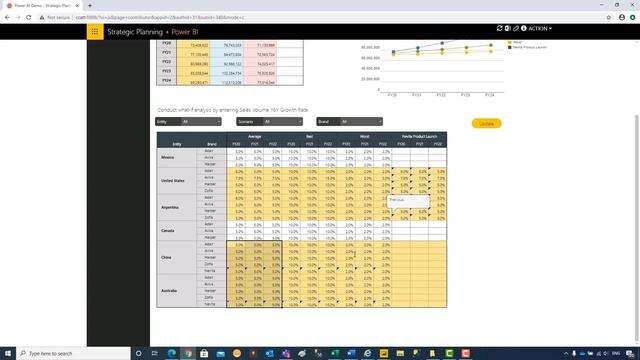Open Excel from the taskbar
640x360 pixels.
[x=335, y=353]
